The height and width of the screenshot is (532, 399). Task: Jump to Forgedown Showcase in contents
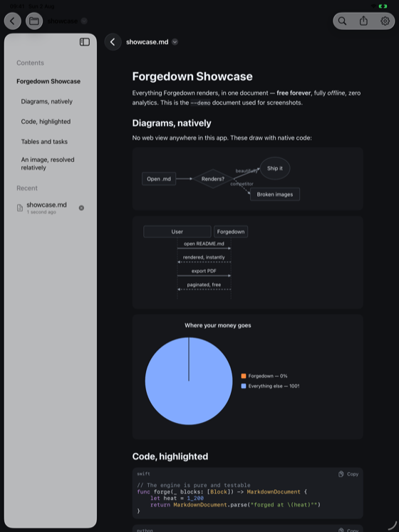[x=48, y=81]
